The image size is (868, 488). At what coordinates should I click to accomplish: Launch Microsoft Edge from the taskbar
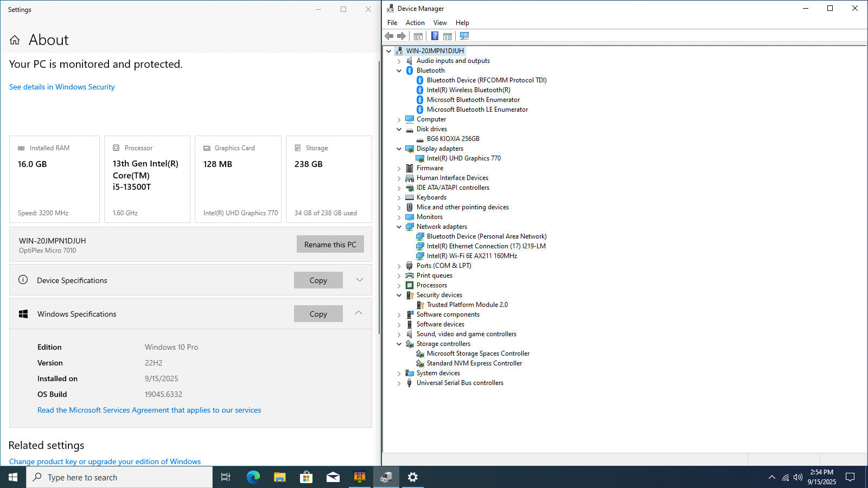pyautogui.click(x=253, y=477)
